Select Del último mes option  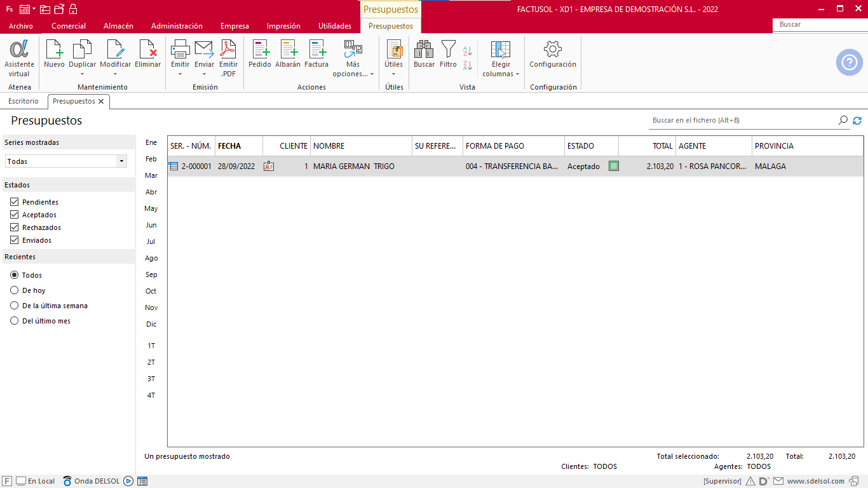point(15,321)
